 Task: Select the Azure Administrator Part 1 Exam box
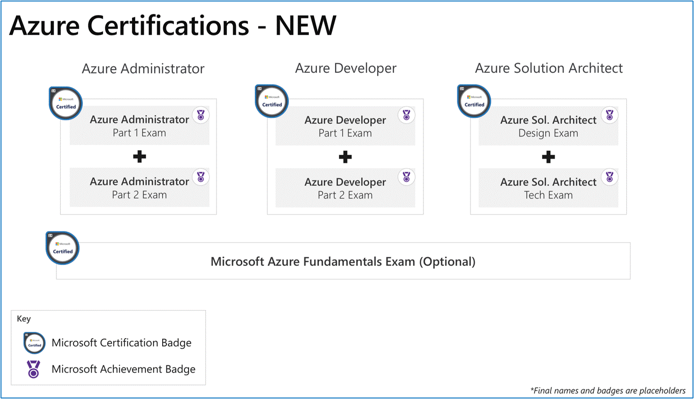pyautogui.click(x=139, y=126)
